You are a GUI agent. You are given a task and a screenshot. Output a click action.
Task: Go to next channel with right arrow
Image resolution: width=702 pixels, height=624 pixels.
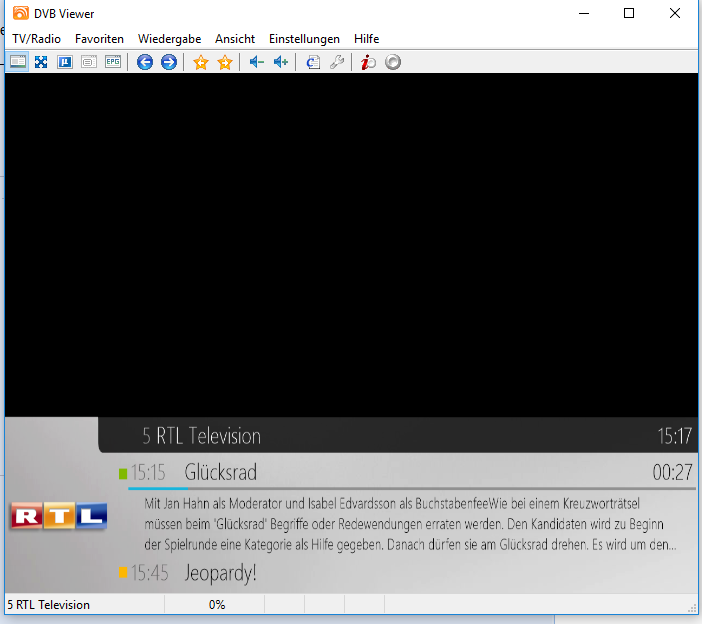coord(169,62)
